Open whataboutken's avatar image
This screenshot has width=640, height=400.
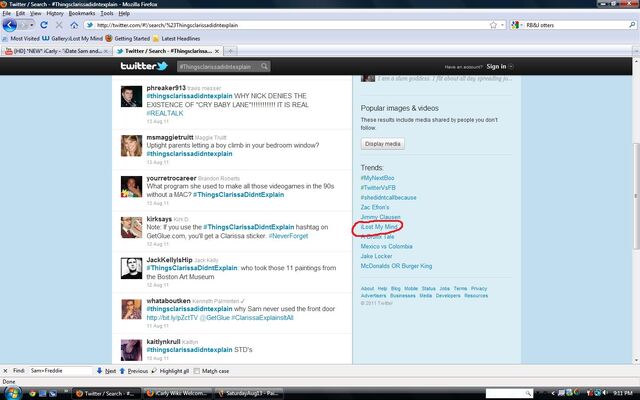[131, 309]
